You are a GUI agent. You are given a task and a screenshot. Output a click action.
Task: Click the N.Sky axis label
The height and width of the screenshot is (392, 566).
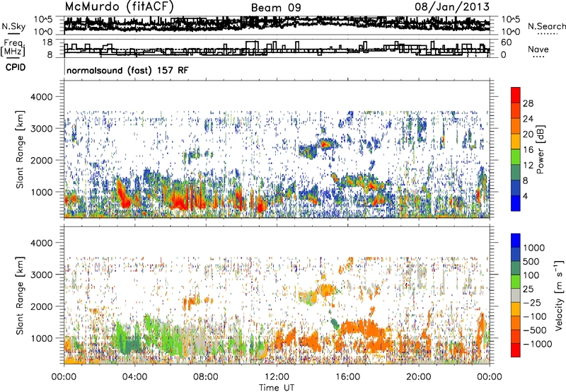(13, 26)
